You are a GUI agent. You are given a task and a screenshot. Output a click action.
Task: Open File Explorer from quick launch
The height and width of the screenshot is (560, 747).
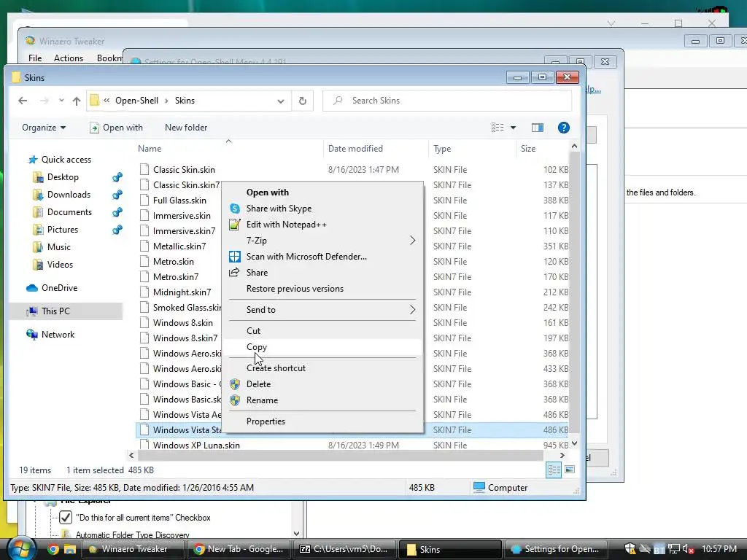pos(70,550)
